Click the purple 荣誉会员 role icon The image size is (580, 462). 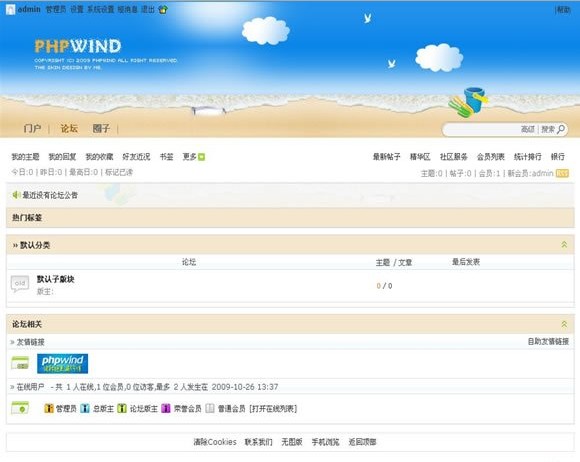pos(166,408)
